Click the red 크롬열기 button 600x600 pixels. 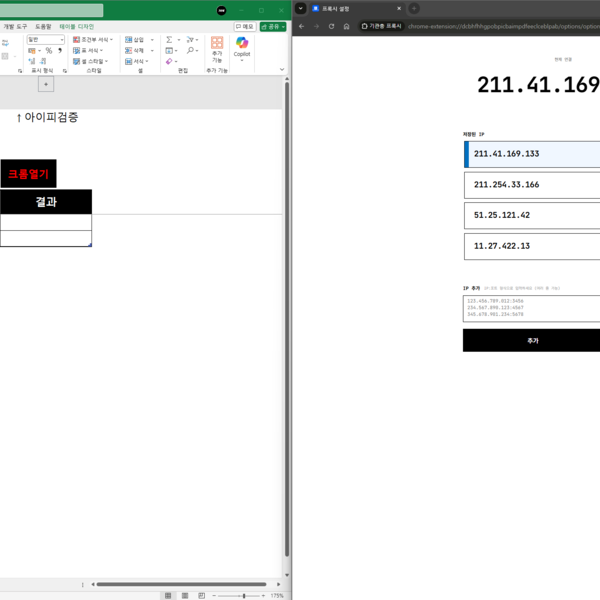[28, 174]
